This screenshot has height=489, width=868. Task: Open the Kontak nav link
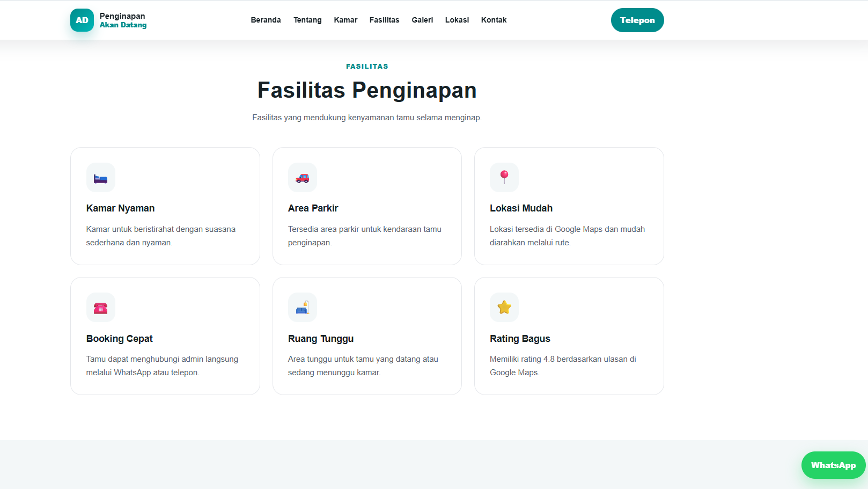coord(494,20)
